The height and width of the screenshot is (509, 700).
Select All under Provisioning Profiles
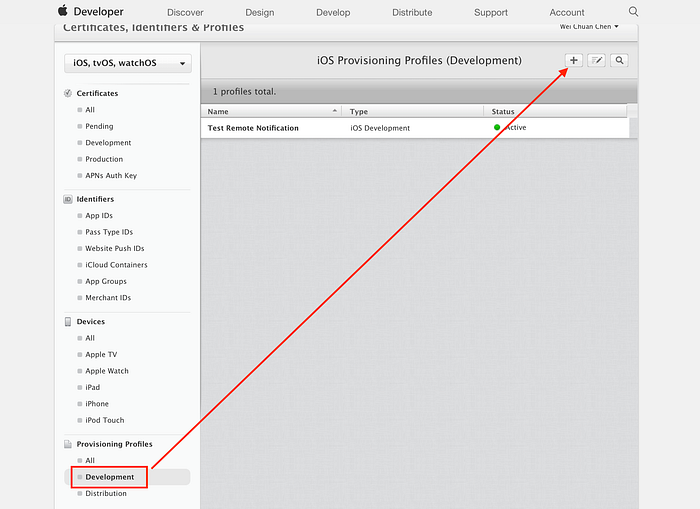tap(90, 460)
